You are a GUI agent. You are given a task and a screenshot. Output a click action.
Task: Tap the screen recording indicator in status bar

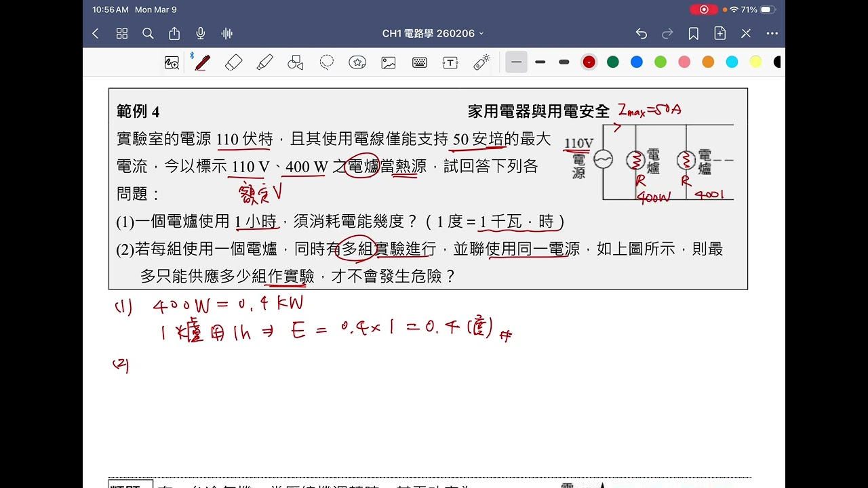[x=704, y=9]
